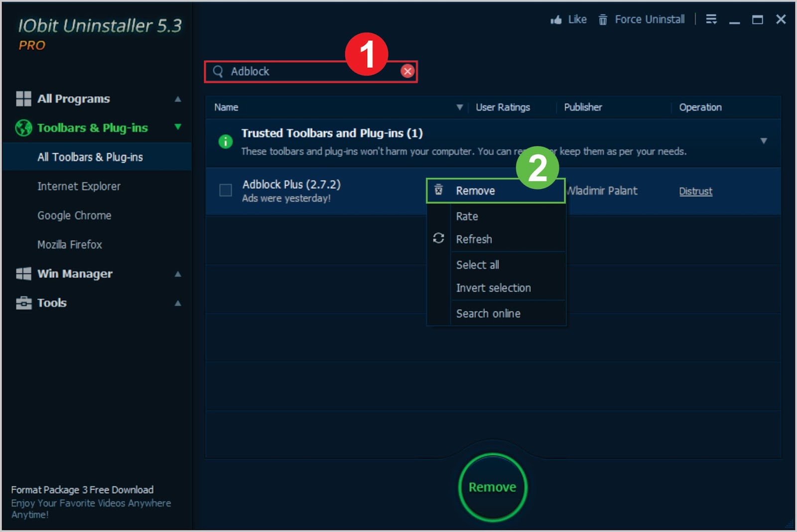Image resolution: width=797 pixels, height=532 pixels.
Task: Click the Tools briefcase icon
Action: (23, 303)
